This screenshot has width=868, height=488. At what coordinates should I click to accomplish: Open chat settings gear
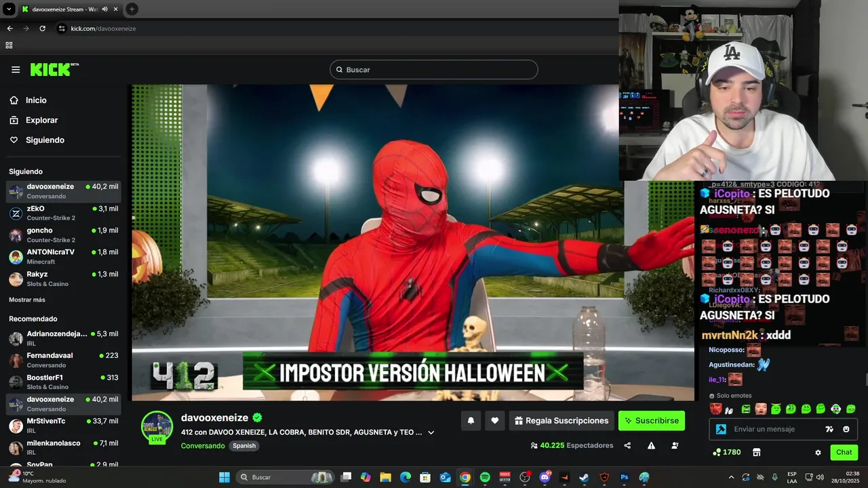[x=818, y=452]
